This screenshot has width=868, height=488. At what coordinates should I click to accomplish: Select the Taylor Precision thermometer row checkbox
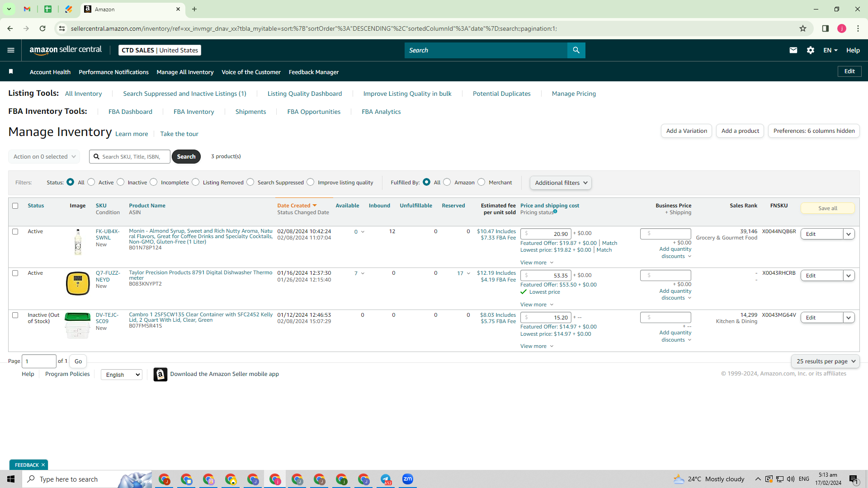(15, 273)
